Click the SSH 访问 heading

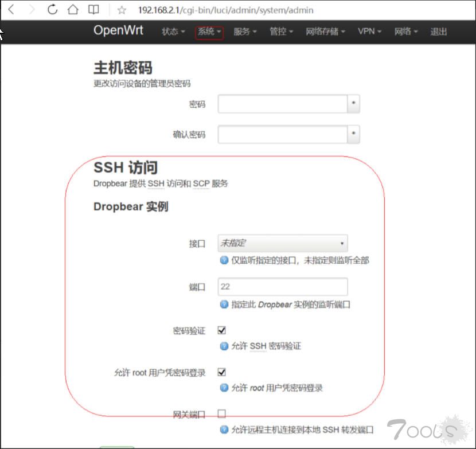pyautogui.click(x=126, y=167)
